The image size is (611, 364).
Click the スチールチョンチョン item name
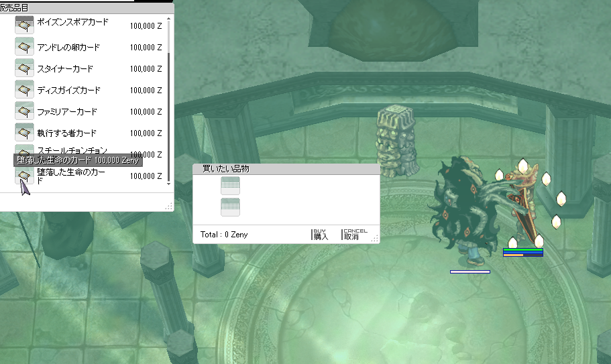72,150
